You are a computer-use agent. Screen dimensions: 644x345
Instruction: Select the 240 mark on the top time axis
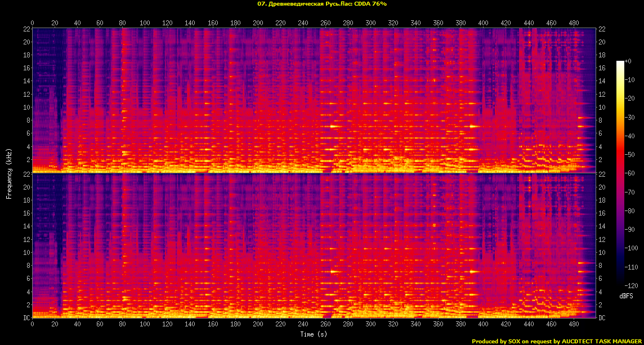click(303, 23)
